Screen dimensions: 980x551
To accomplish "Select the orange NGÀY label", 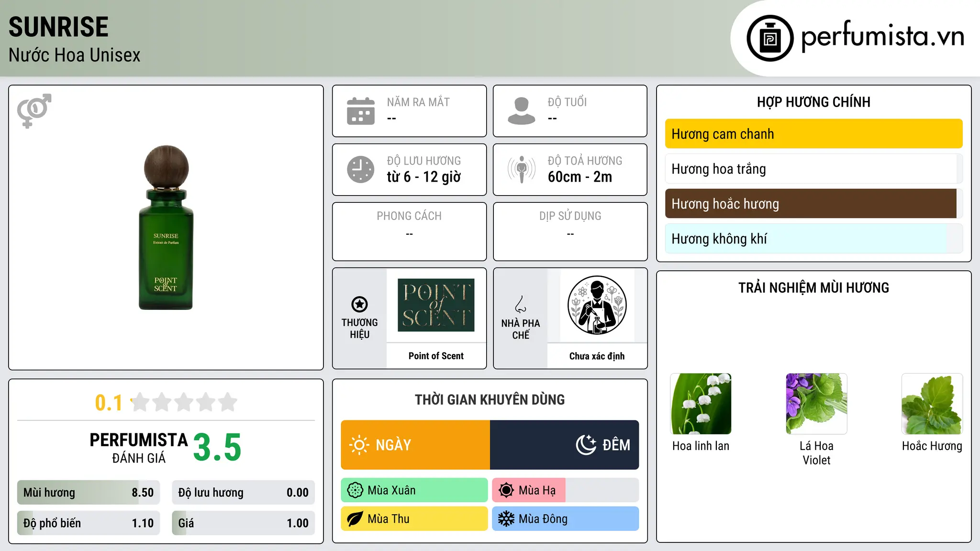I will point(393,445).
